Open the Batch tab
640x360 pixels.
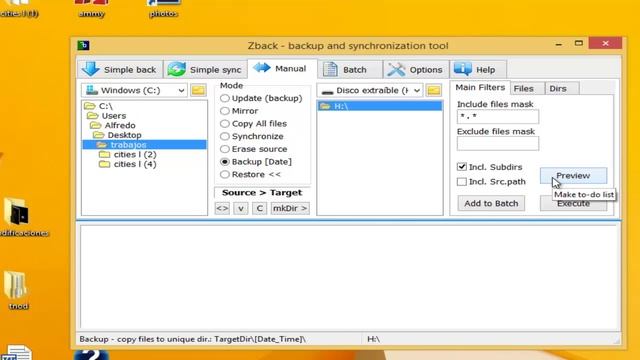(x=350, y=69)
